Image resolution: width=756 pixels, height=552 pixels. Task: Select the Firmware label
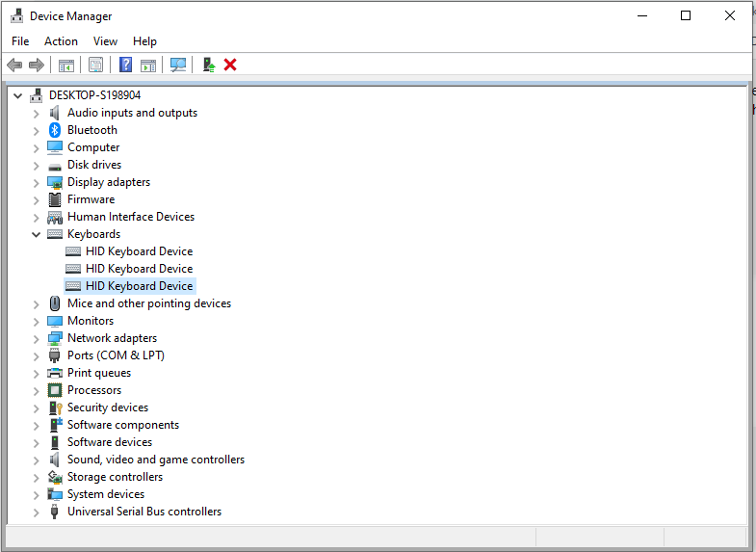(x=91, y=199)
